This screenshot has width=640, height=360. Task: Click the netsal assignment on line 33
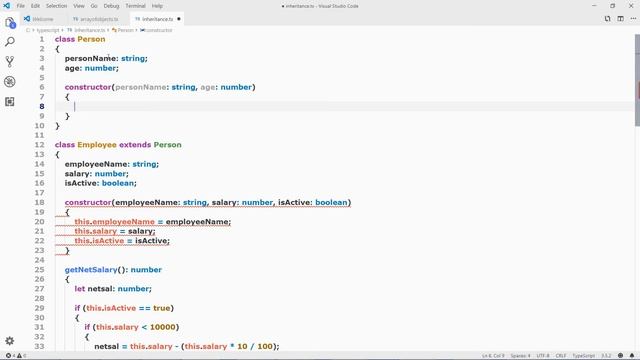pos(187,347)
